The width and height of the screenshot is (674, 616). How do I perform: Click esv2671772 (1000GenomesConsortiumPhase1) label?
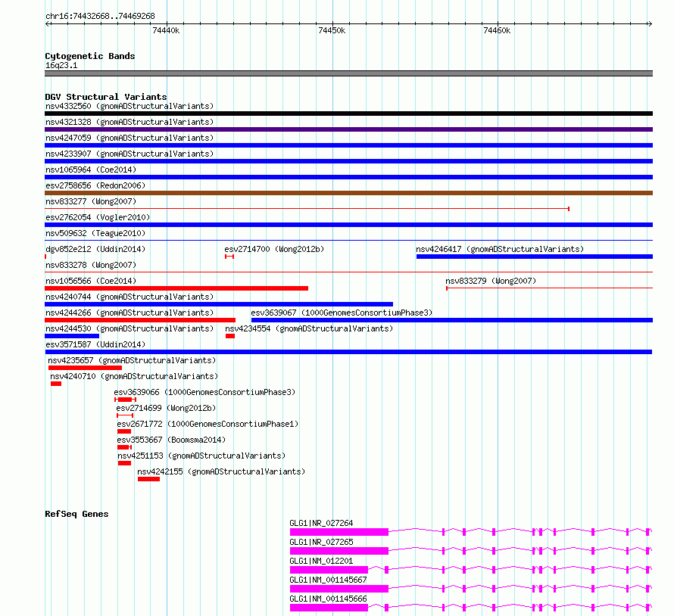[208, 424]
